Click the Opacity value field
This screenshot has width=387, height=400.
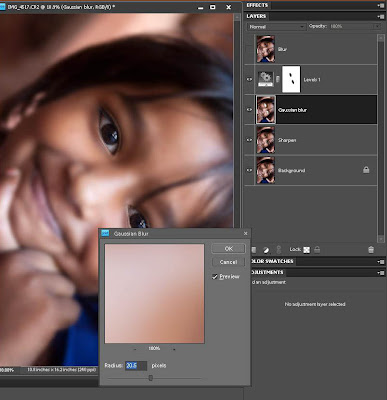pyautogui.click(x=352, y=26)
